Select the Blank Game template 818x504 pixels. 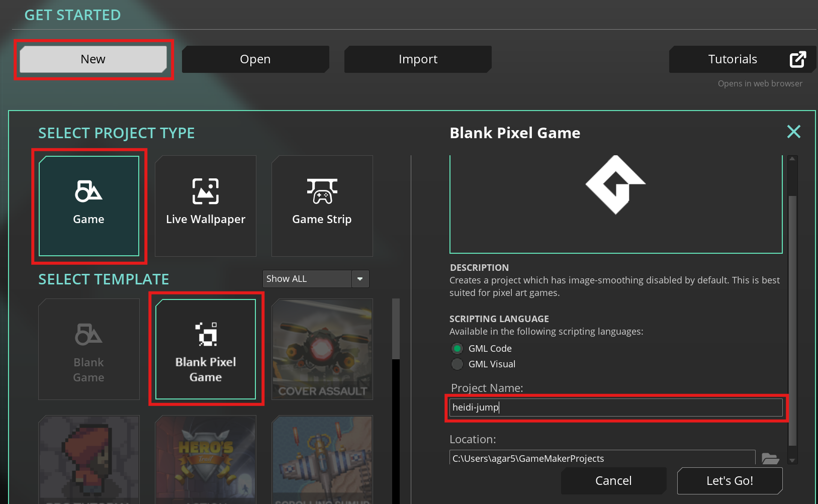(x=89, y=349)
